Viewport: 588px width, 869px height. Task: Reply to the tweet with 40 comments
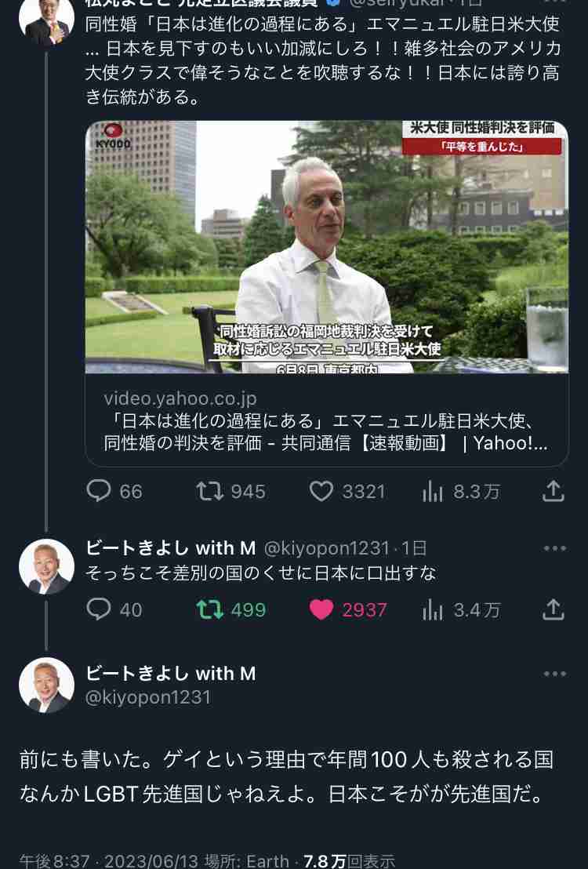pos(114,609)
